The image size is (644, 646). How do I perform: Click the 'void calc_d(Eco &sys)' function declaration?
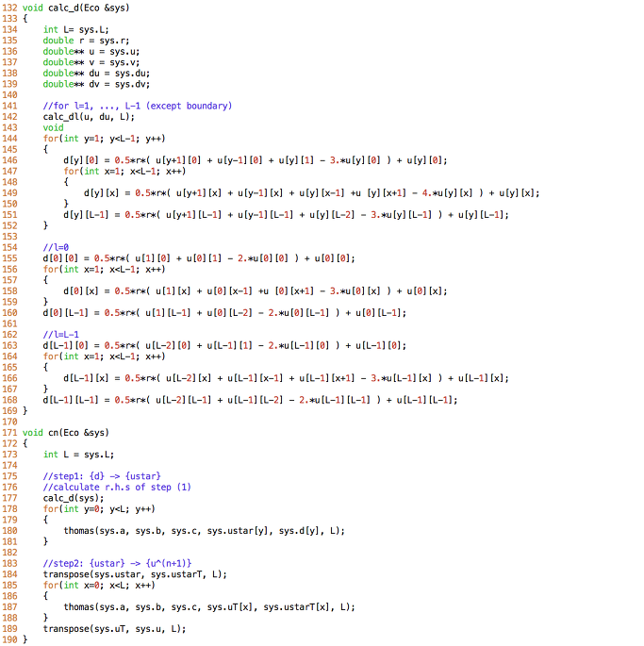(75, 8)
